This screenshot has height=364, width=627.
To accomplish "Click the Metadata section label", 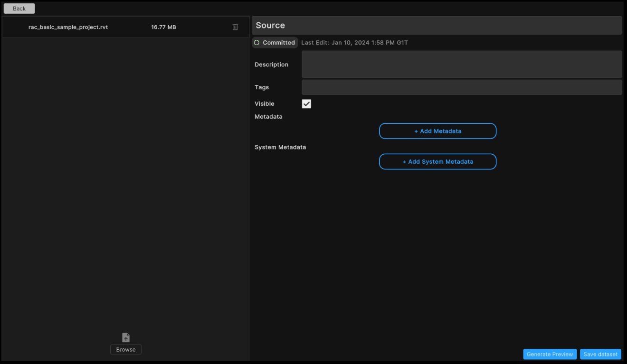I will [x=268, y=116].
